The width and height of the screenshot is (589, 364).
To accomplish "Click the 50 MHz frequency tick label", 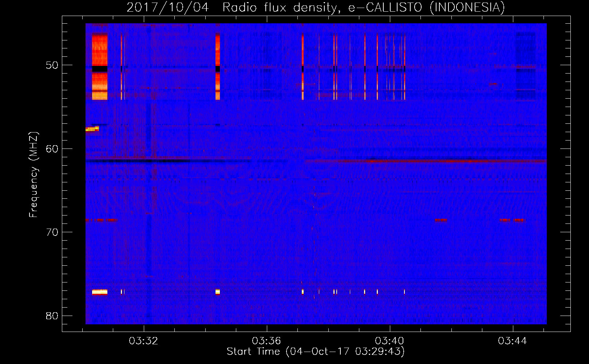I will point(52,65).
